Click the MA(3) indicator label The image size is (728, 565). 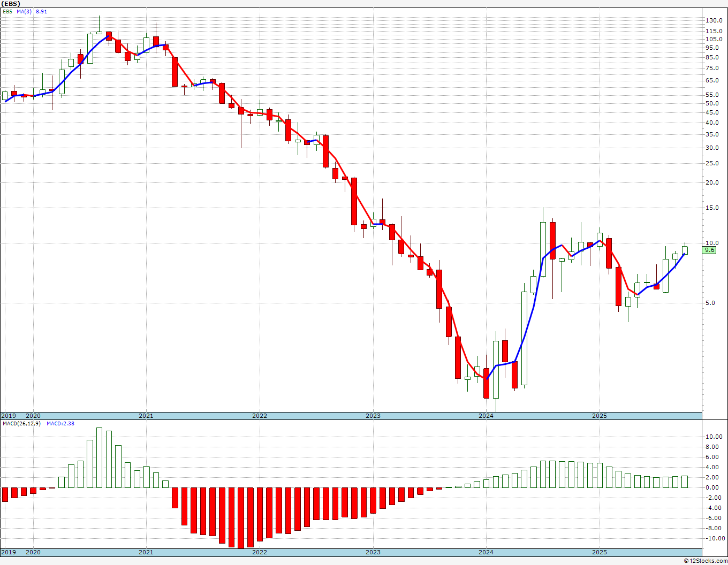pyautogui.click(x=24, y=11)
